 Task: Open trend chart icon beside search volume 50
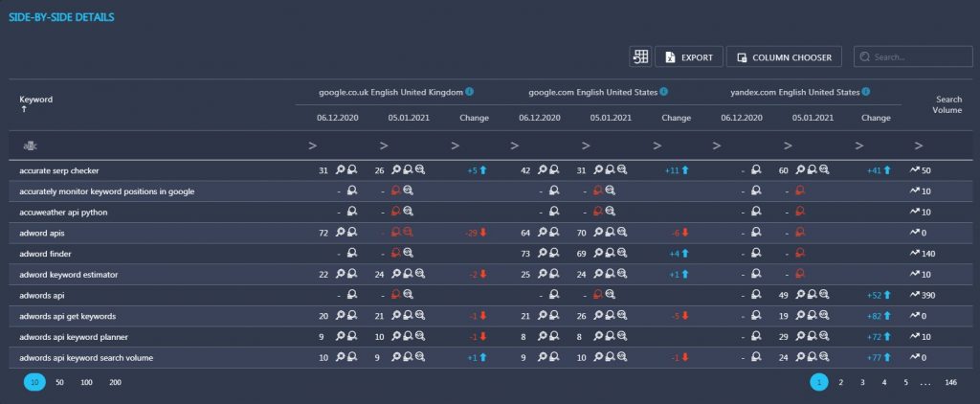915,169
